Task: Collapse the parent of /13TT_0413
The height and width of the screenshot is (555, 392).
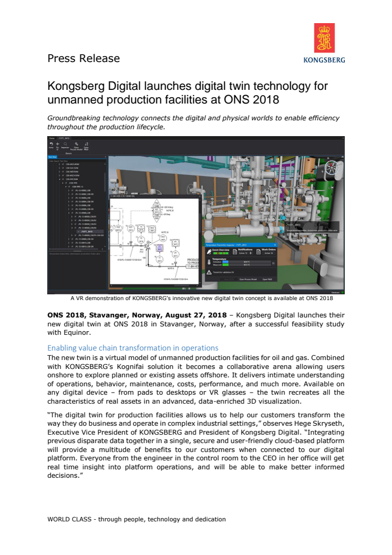Action: (72, 228)
